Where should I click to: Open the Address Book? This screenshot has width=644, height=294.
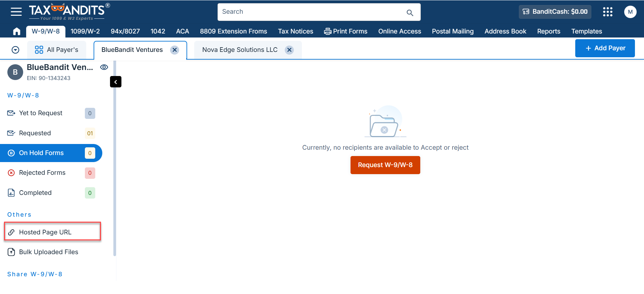coord(505,31)
